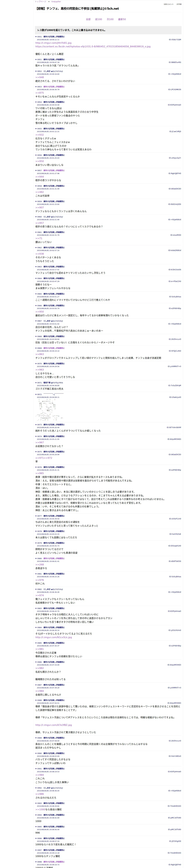Open the scontent fbcdn photo link
This screenshot has width=186, height=868.
[93, 46]
